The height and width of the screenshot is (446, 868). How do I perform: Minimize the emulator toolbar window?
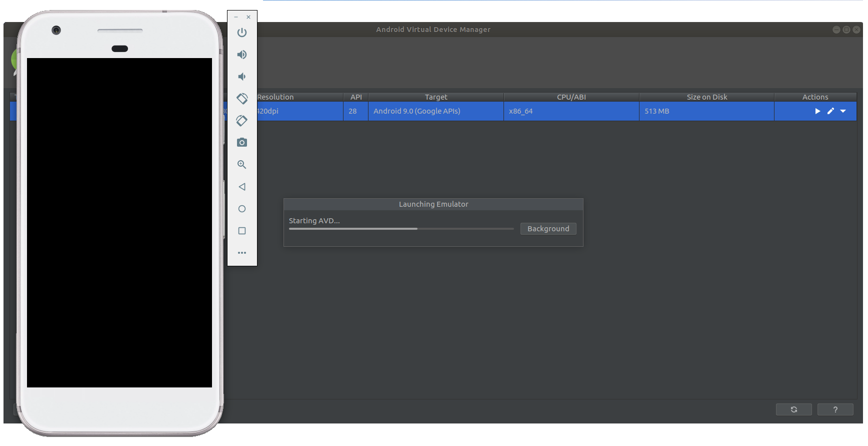pyautogui.click(x=236, y=17)
